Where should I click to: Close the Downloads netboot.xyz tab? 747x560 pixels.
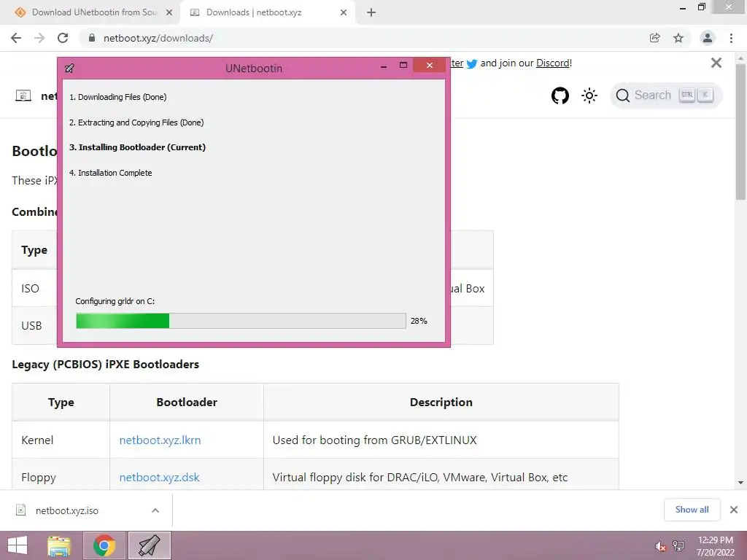344,13
